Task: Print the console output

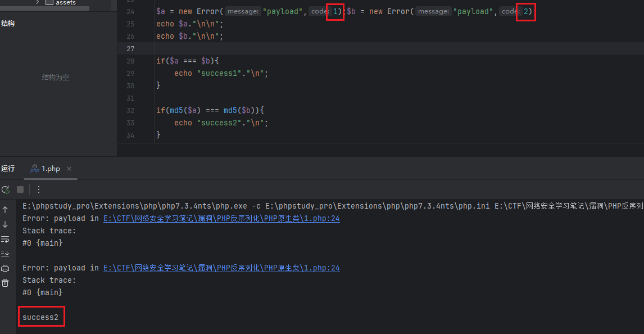Action: point(5,268)
